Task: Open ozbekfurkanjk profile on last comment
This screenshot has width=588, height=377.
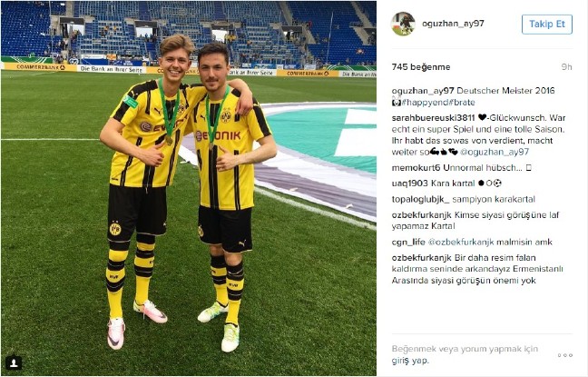Action: 422,258
